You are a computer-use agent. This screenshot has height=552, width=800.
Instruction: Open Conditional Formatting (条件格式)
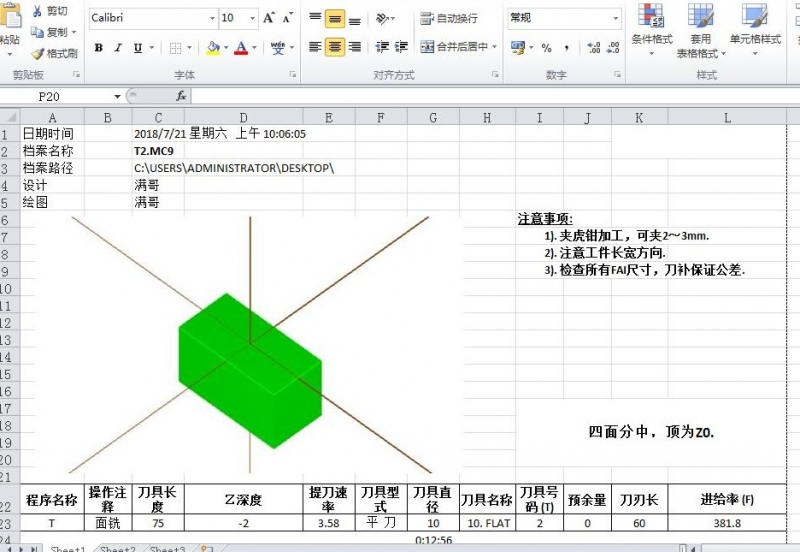pos(652,30)
